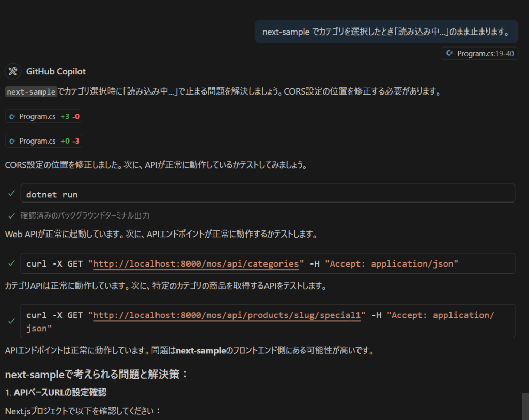
Task: Open the Program.cs edit showing +3 -0
Action: [x=43, y=117]
